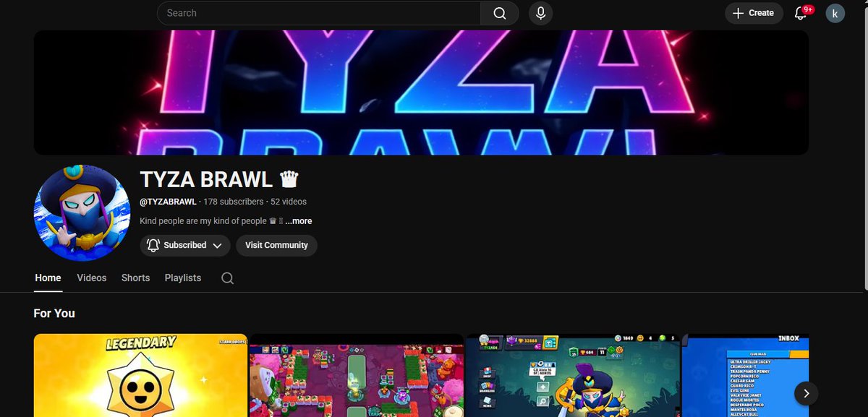Click the search magnifier button
Viewport: 868px width, 417px height.
pyautogui.click(x=500, y=13)
